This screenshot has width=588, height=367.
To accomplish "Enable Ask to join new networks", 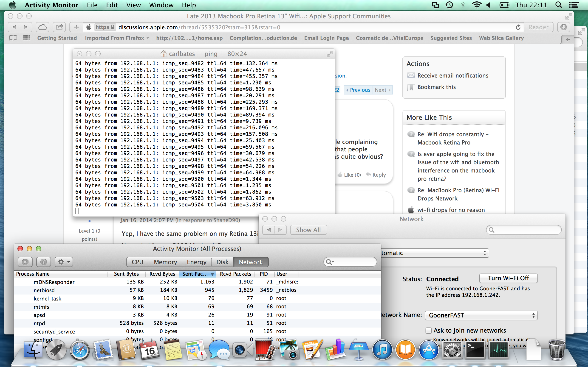I will 429,330.
